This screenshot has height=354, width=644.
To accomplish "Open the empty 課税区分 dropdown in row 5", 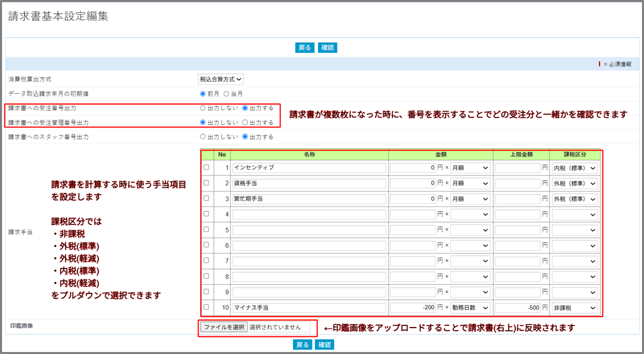I will pos(574,230).
